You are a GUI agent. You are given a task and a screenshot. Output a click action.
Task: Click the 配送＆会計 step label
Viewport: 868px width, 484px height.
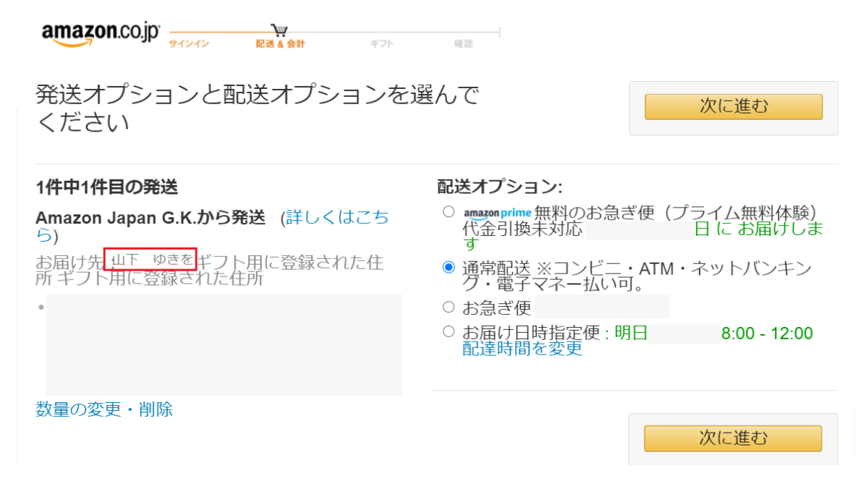[281, 44]
